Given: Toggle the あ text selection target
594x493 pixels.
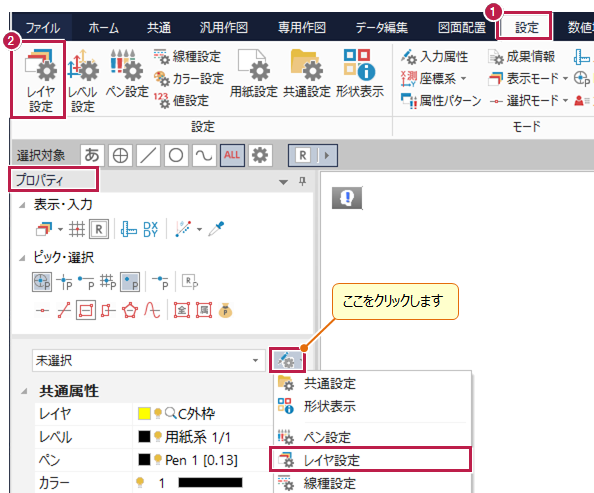Looking at the screenshot, I should (x=92, y=155).
